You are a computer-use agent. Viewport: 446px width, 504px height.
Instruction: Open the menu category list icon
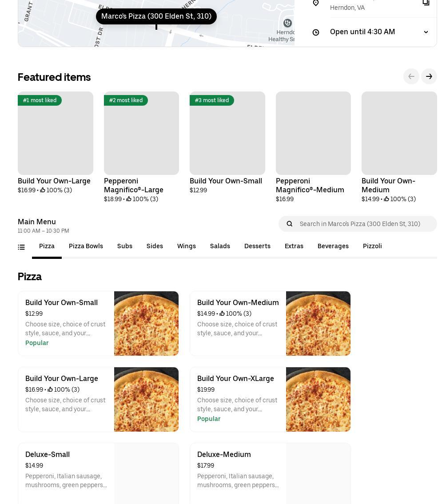21,247
